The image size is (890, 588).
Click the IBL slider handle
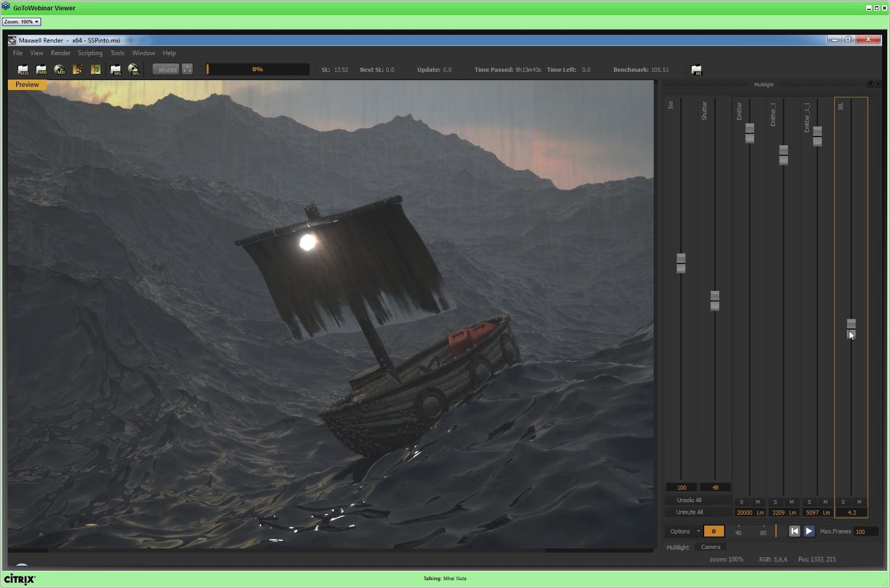point(851,328)
